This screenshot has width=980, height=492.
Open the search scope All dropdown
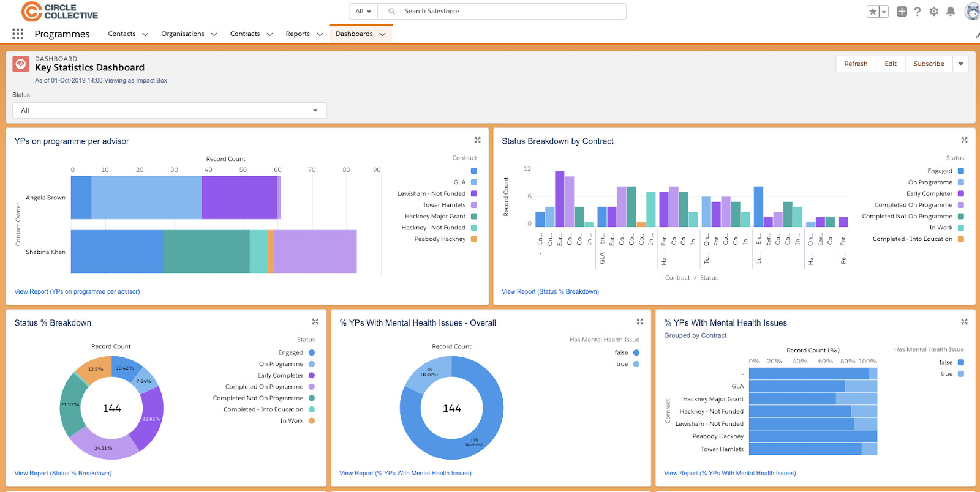tap(363, 11)
